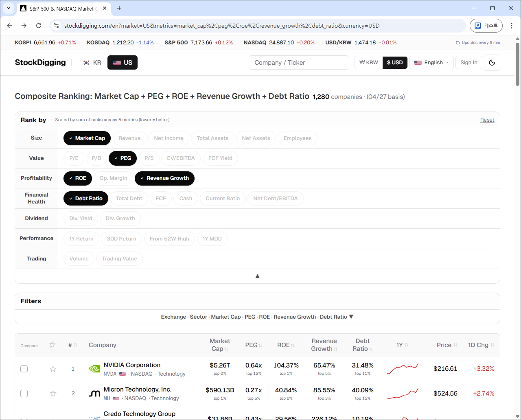Screen dimensions: 521x420
Task: Go to StockDigging home logo
Action: tap(40, 62)
